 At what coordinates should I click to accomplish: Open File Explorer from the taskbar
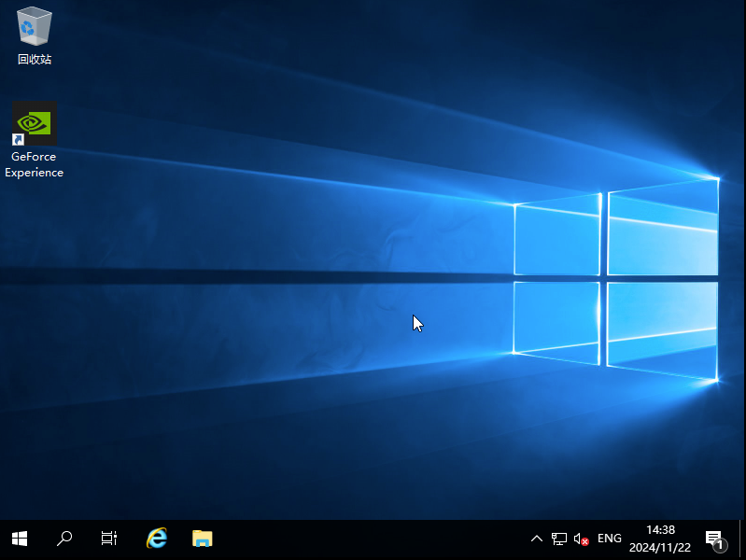[x=202, y=539]
